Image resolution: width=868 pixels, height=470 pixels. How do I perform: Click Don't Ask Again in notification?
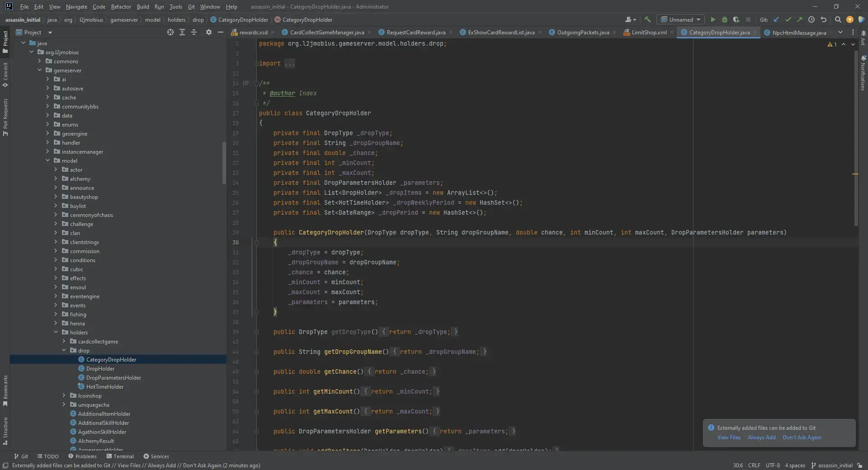click(x=802, y=437)
